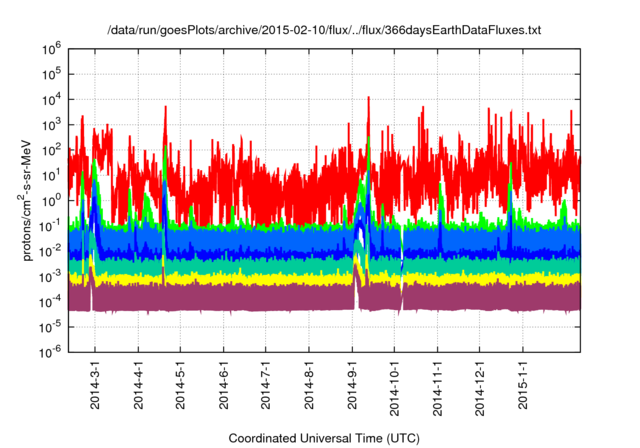Image resolution: width=640 pixels, height=448 pixels.
Task: Click the maroon flux band at bottom
Action: pos(250,297)
